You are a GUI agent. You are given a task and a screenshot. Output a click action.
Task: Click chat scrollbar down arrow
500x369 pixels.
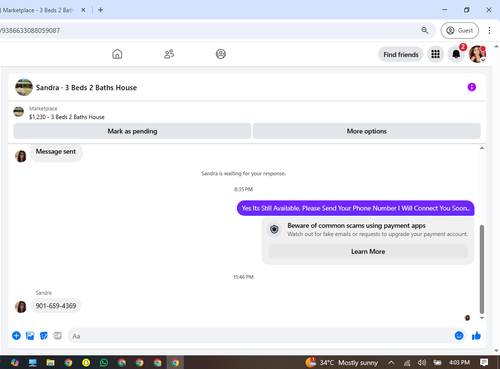482,318
